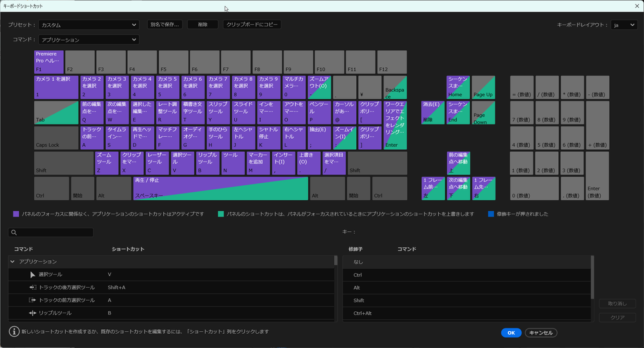Click the 削除 preset button
Image resolution: width=644 pixels, height=348 pixels.
pyautogui.click(x=203, y=25)
